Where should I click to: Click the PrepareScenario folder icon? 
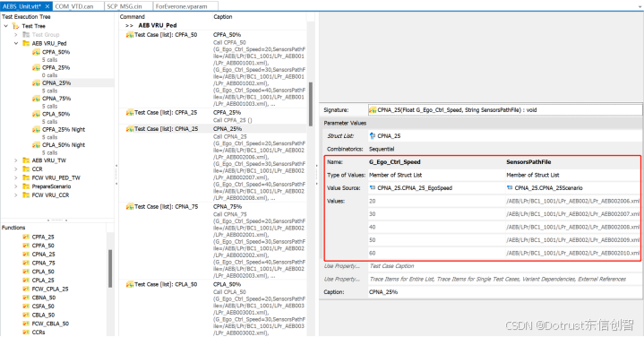[x=26, y=186]
